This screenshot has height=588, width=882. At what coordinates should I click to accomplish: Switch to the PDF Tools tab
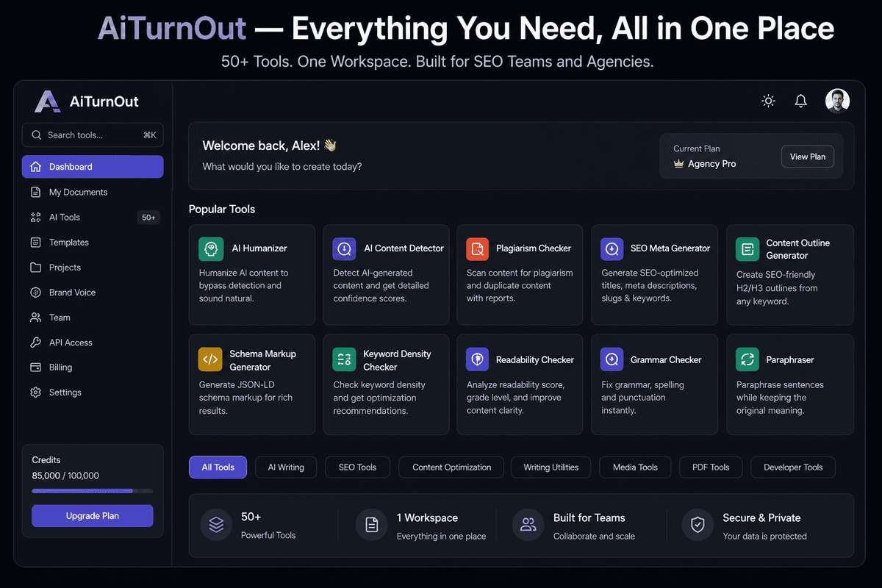711,467
